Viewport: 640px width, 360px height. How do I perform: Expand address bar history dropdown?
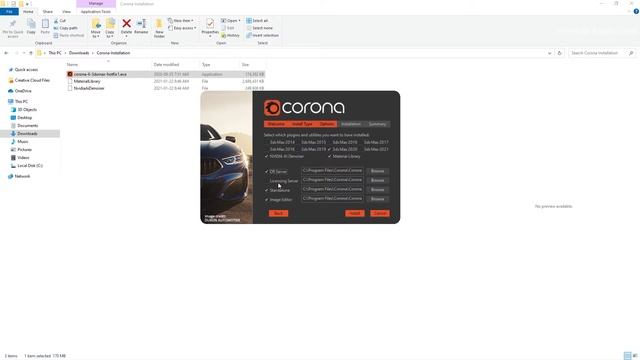point(549,53)
